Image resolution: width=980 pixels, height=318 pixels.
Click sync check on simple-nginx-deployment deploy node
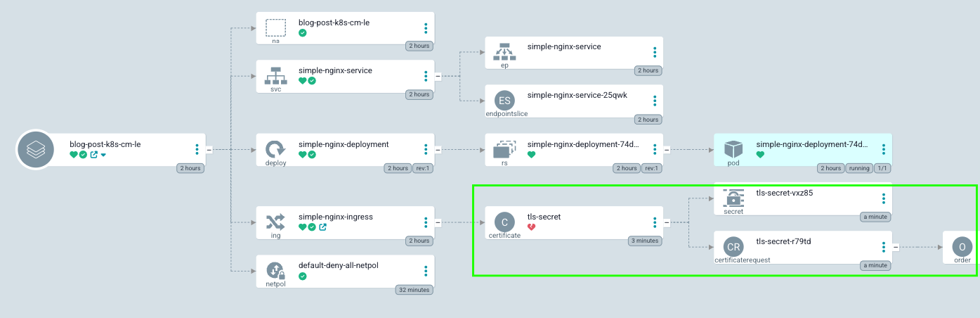point(312,155)
